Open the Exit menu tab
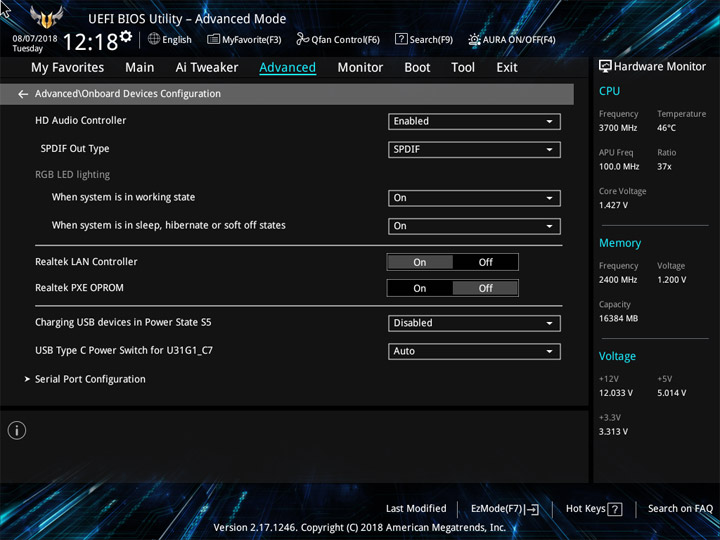 coord(506,68)
